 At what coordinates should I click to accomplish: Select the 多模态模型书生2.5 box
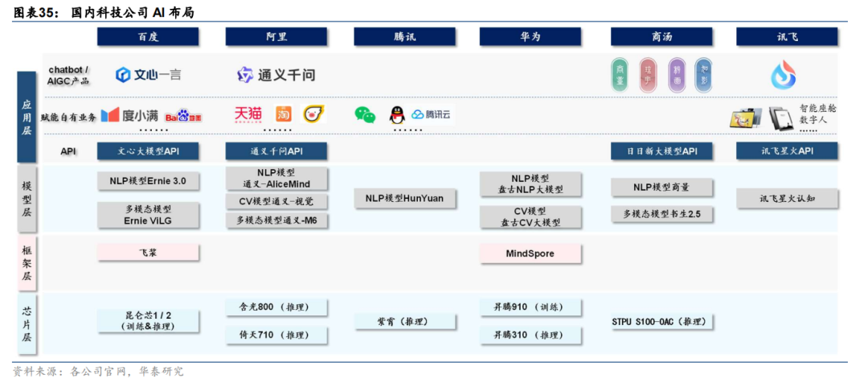(x=661, y=213)
